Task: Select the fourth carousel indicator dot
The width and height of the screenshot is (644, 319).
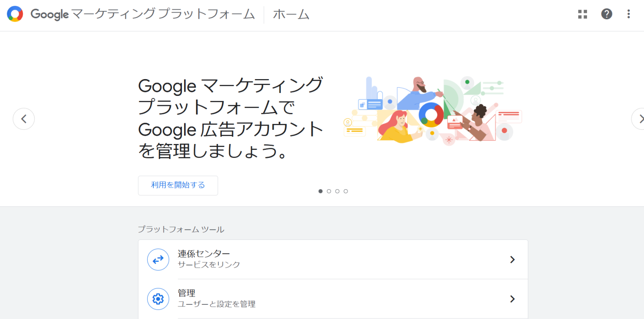Action: click(346, 191)
